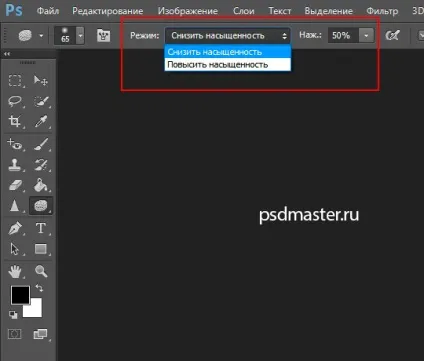Set the black foreground color swatch

pyautogui.click(x=20, y=295)
